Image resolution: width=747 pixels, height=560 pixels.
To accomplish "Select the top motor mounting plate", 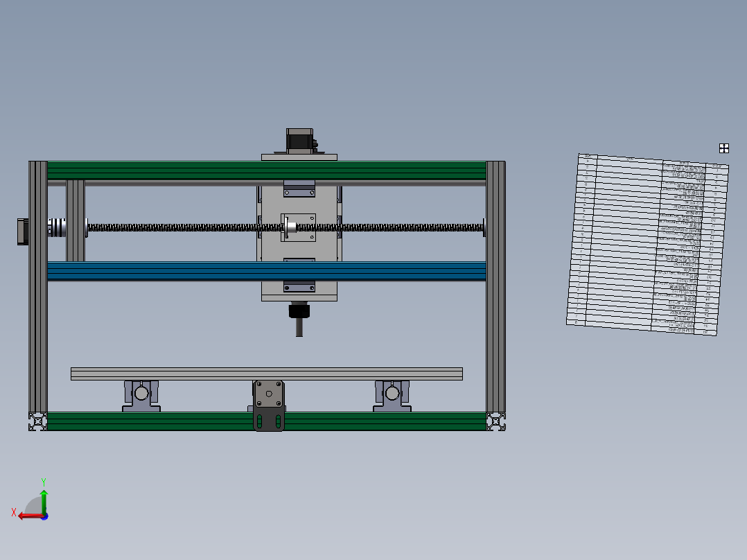I will [299, 157].
